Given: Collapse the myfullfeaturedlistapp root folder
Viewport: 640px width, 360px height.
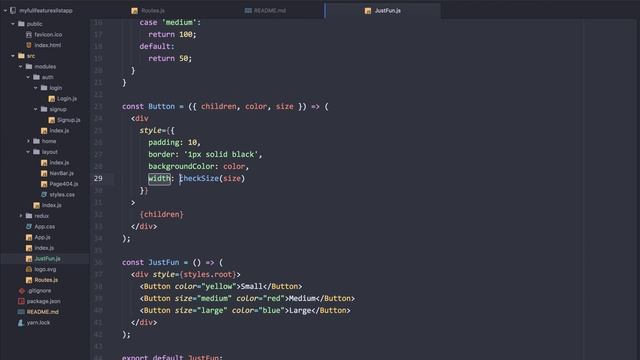Looking at the screenshot, I should [x=5, y=11].
